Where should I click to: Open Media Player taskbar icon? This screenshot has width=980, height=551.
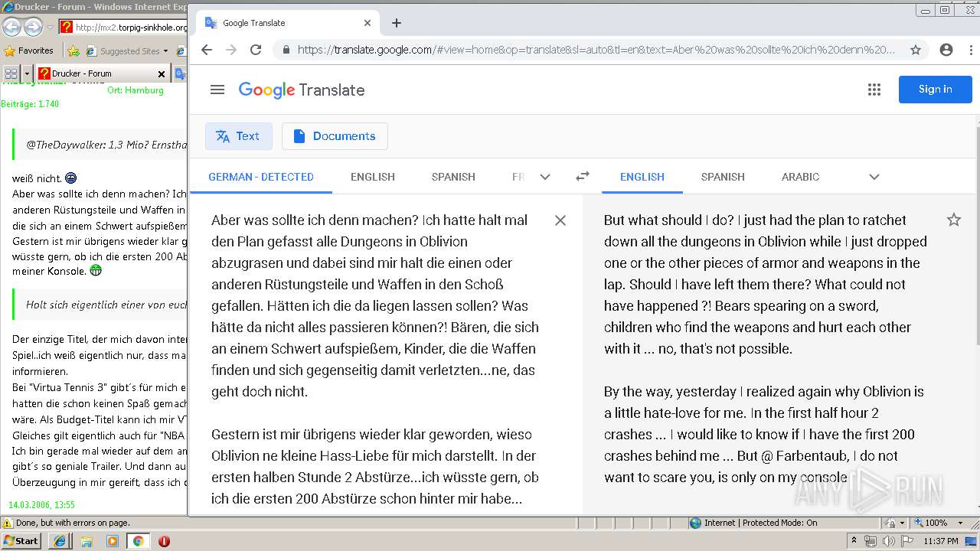pos(113,541)
